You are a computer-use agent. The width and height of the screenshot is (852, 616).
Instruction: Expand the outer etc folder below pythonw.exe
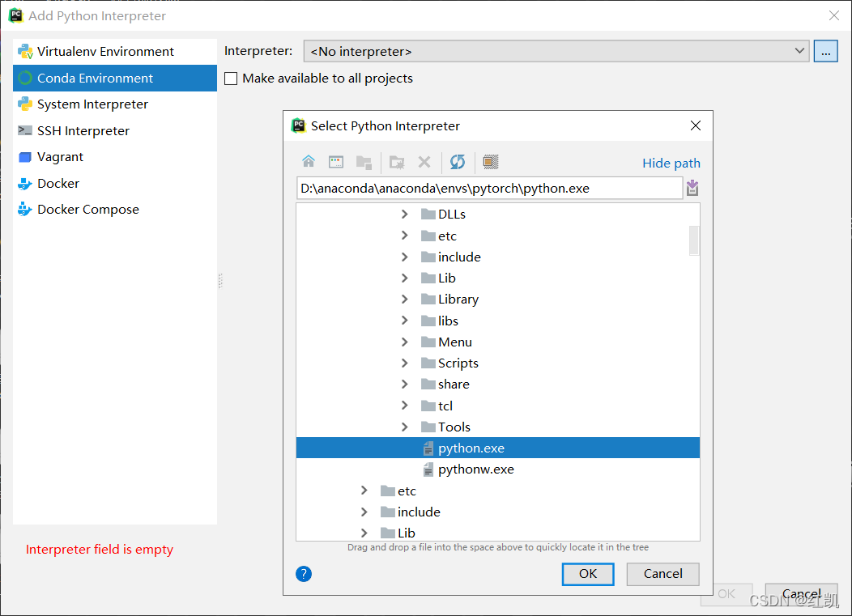pyautogui.click(x=364, y=491)
